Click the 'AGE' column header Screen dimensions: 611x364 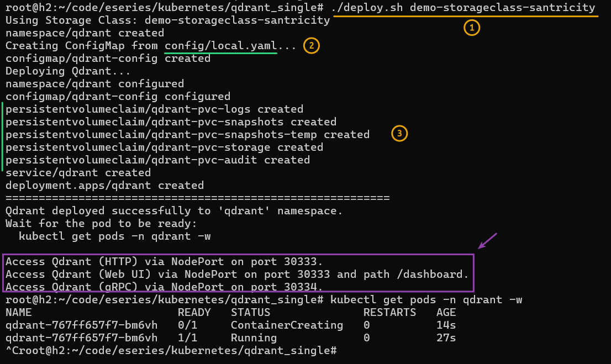click(446, 313)
